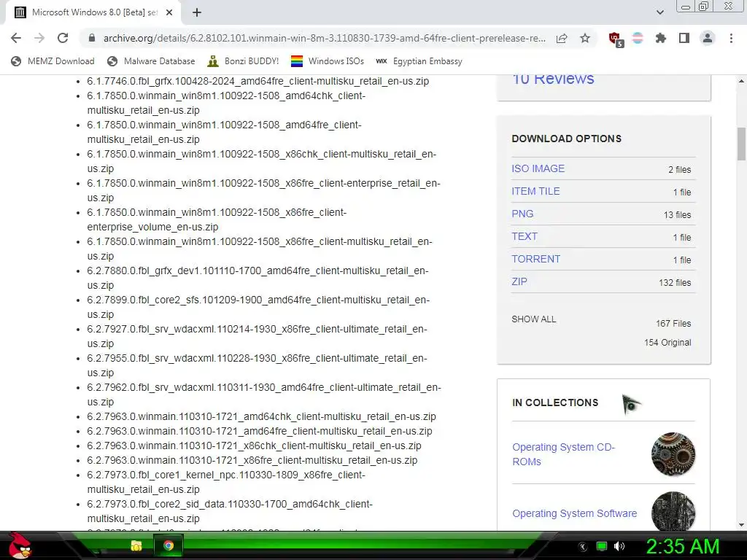This screenshot has height=560, width=747.
Task: Click the scrollbar up arrow
Action: (741, 81)
